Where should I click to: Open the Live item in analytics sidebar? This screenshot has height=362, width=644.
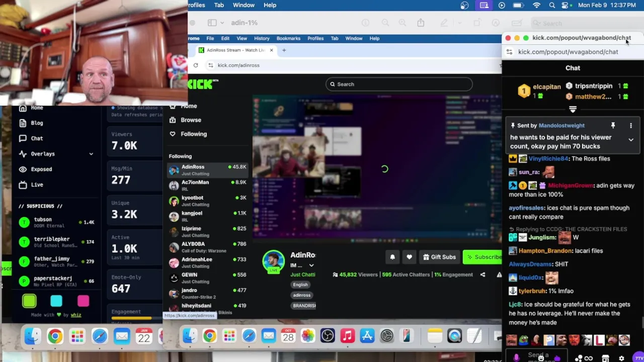coord(31,185)
